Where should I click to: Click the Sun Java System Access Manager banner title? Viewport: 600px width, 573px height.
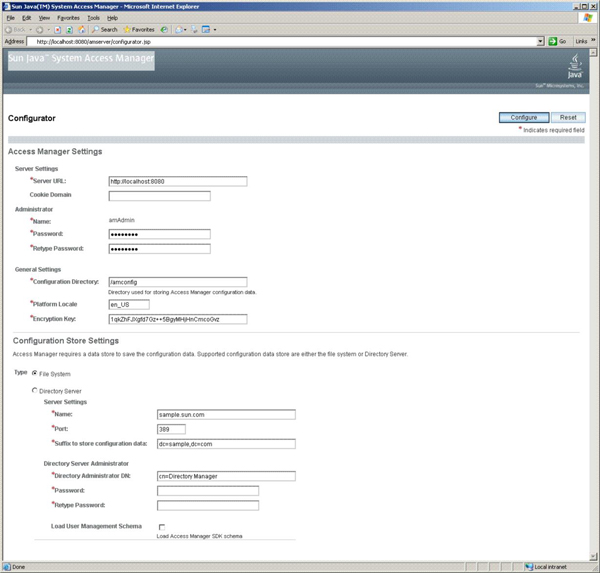click(81, 58)
